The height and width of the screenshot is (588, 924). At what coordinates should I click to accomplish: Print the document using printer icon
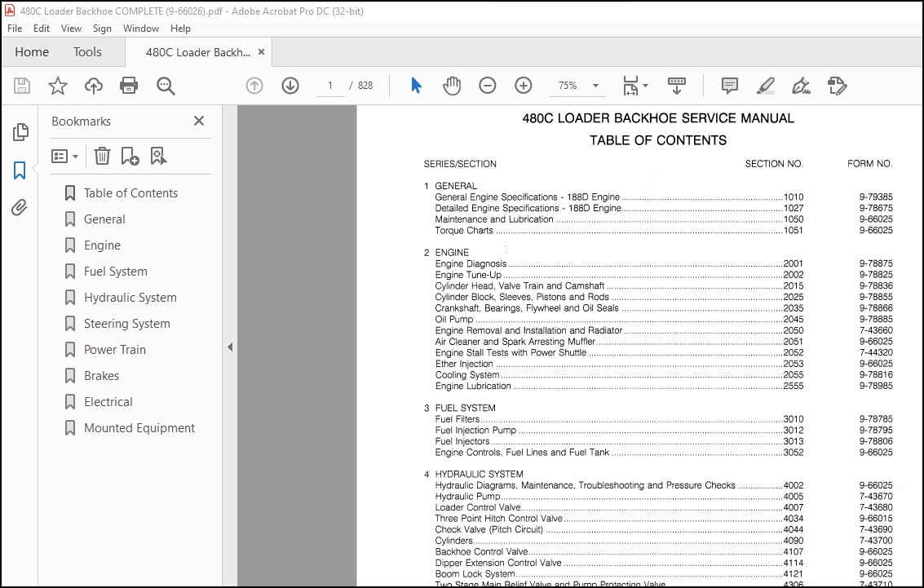coord(129,86)
